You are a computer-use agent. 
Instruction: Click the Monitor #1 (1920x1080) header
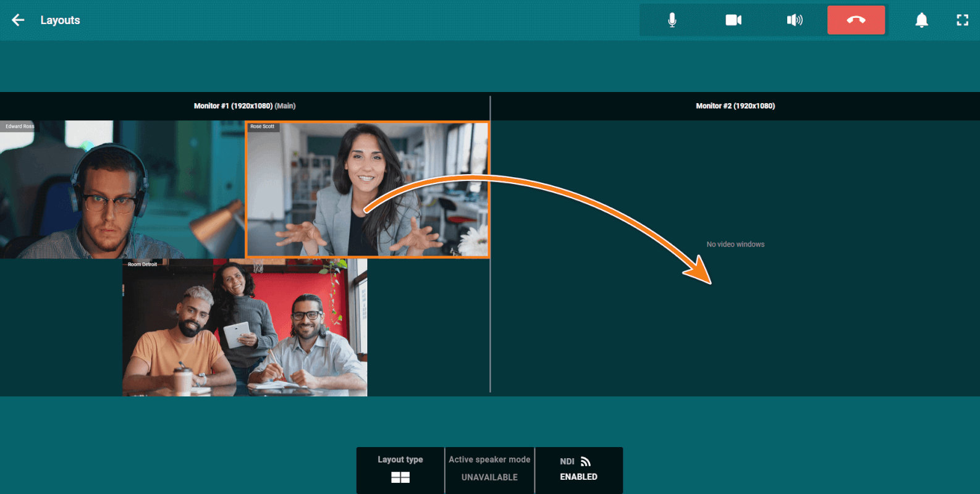(x=245, y=106)
